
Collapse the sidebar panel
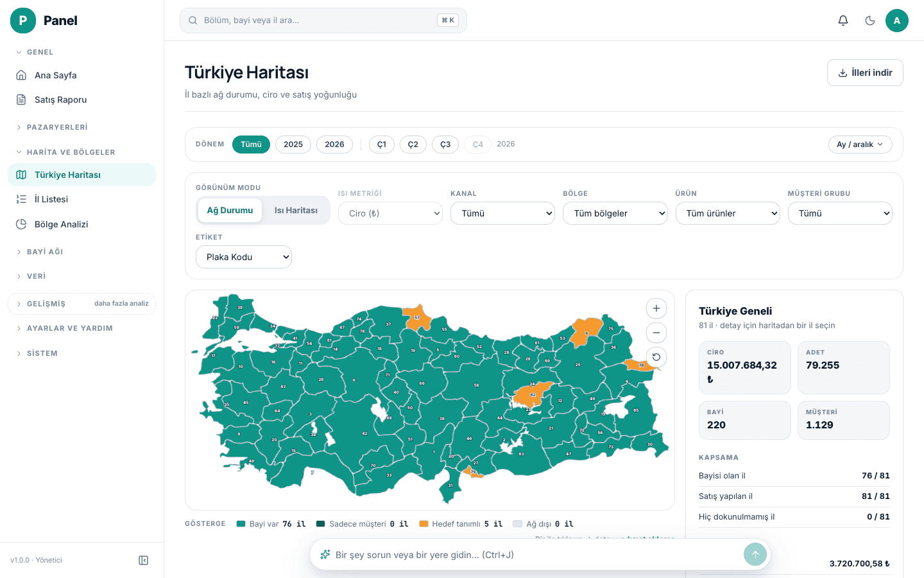144,561
